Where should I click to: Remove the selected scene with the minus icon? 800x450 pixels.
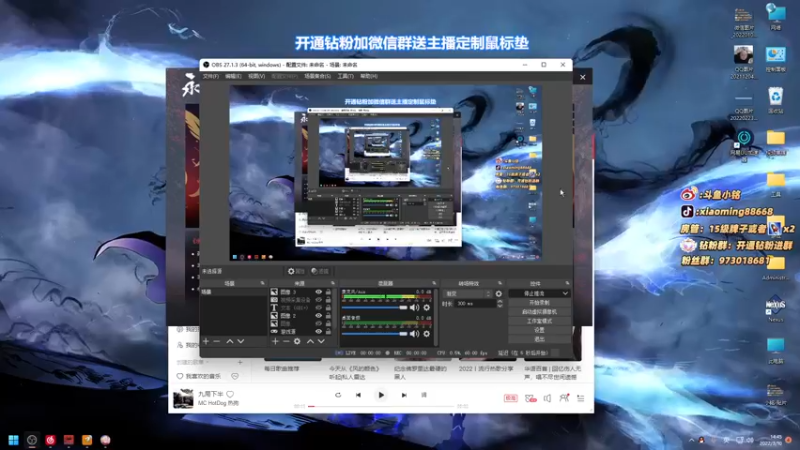(x=217, y=341)
